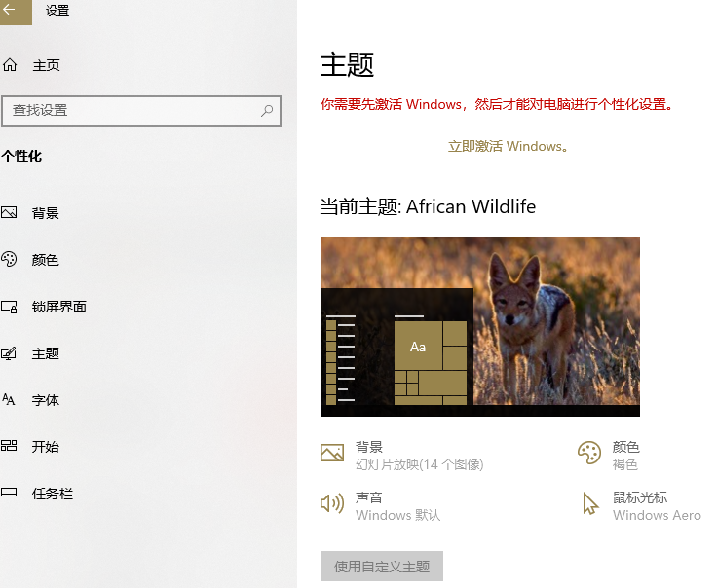Viewport: 717px width, 588px height.
Task: Click the Taskbar icon in sidebar
Action: tap(10, 494)
